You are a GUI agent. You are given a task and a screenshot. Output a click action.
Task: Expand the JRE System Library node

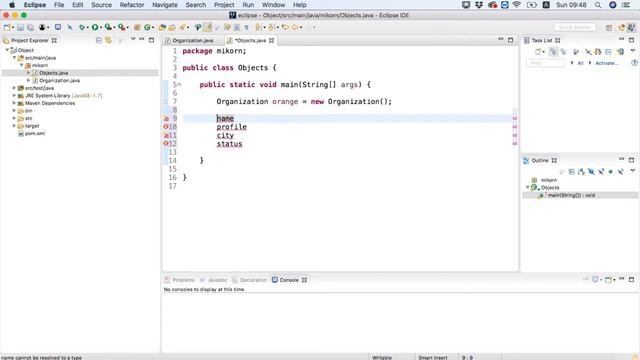tap(14, 96)
